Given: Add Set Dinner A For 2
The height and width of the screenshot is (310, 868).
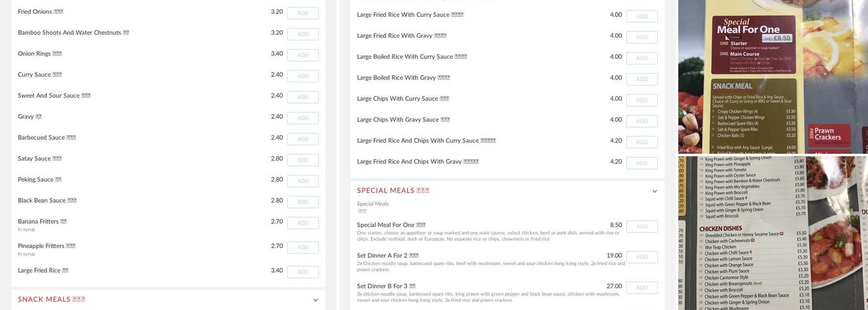Looking at the screenshot, I should pyautogui.click(x=642, y=257).
